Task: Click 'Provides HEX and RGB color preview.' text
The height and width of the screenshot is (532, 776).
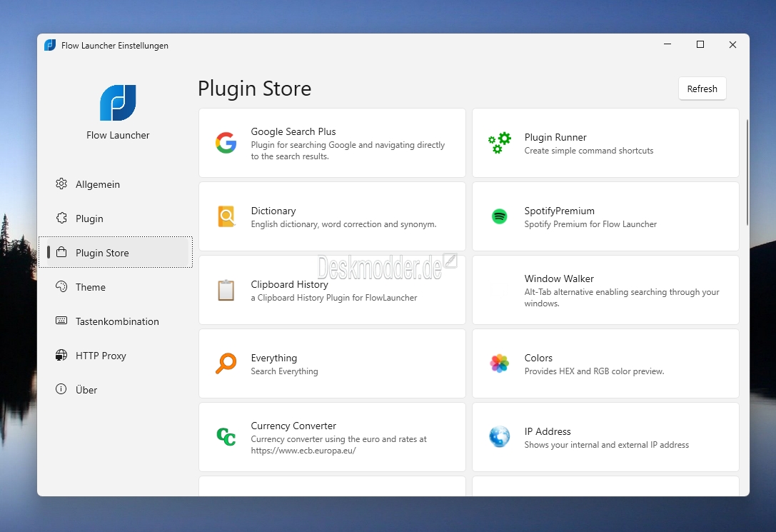Action: pos(594,371)
